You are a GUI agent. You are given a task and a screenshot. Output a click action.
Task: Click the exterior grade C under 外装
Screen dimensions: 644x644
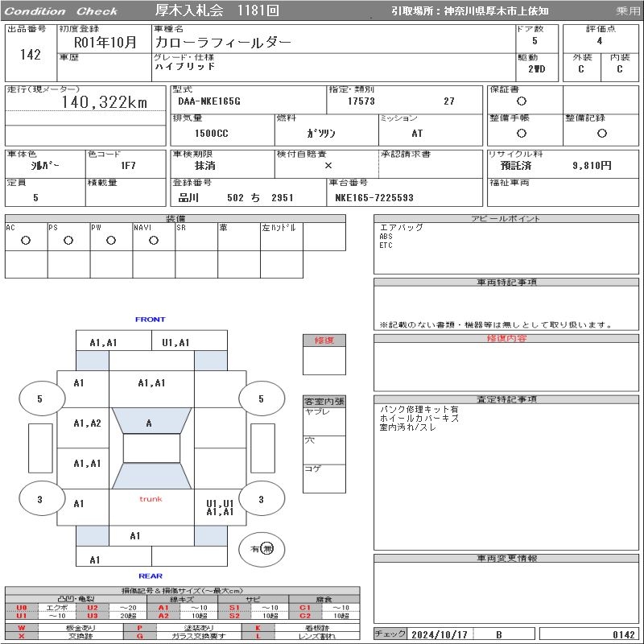(x=581, y=69)
